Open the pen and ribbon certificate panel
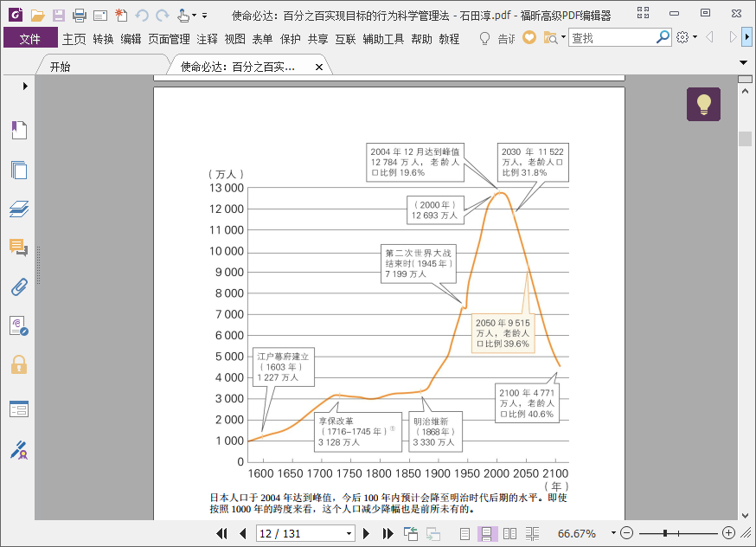This screenshot has height=547, width=756. point(19,449)
